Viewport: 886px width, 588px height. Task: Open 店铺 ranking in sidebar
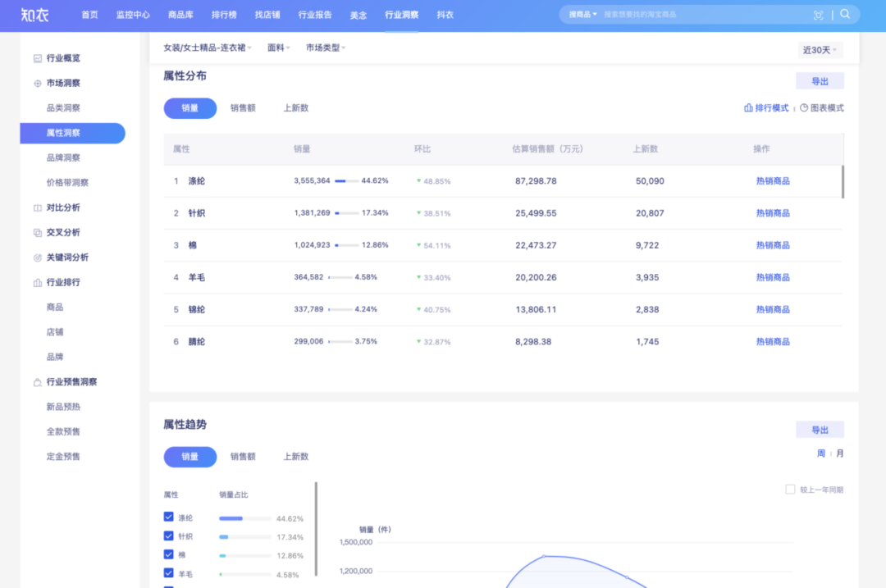55,332
